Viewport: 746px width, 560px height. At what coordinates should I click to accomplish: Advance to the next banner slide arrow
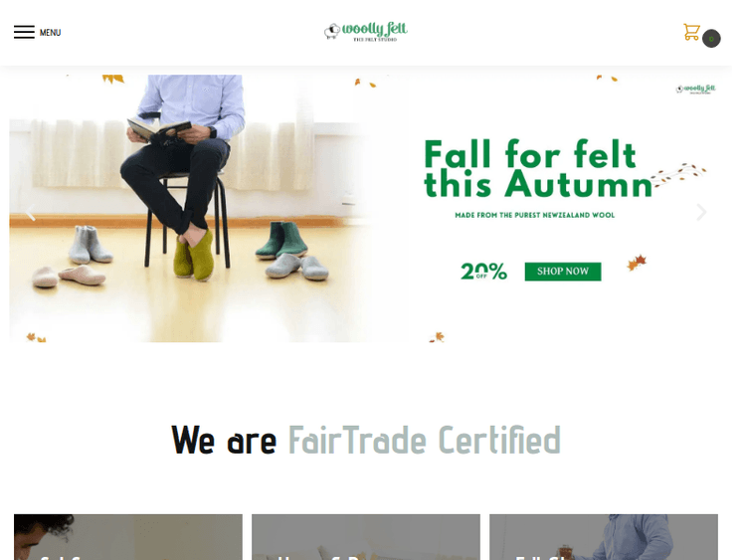tap(701, 212)
